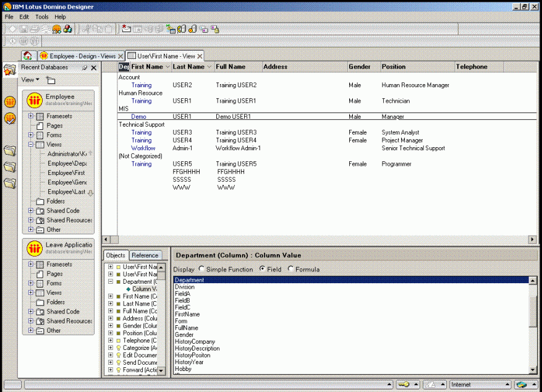542x392 pixels.
Task: Collapse Views under Employee database
Action: (x=31, y=144)
